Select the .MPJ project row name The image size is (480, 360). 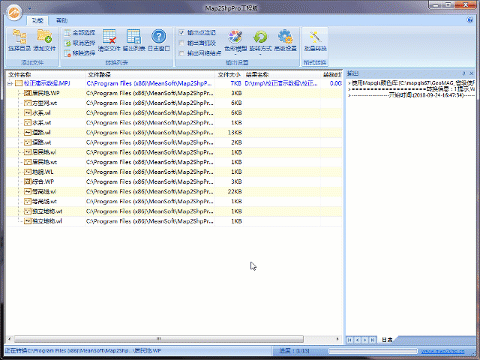(x=47, y=83)
